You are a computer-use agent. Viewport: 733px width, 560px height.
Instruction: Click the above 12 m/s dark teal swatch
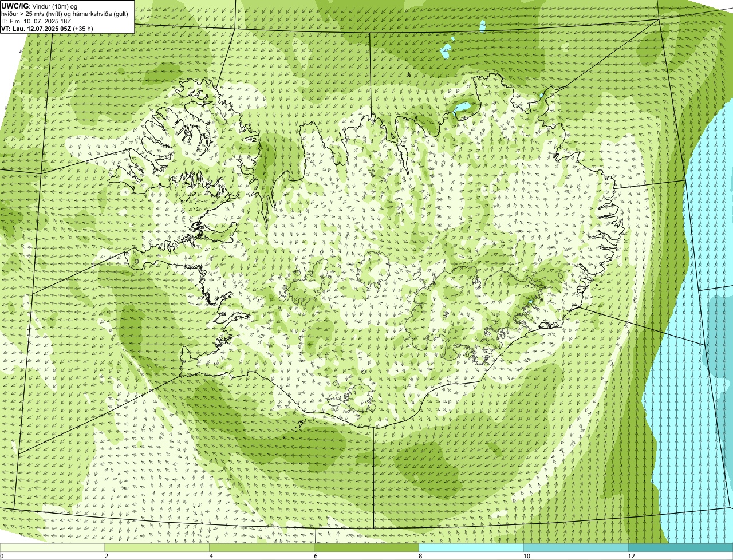click(680, 548)
